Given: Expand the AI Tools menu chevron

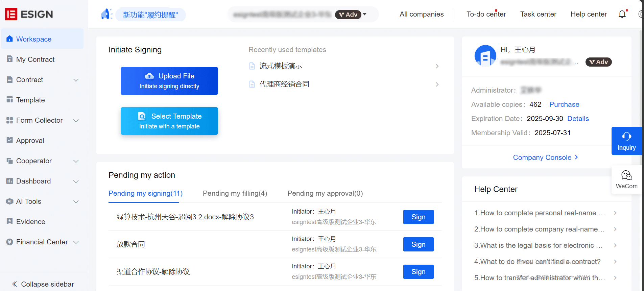Looking at the screenshot, I should point(76,201).
